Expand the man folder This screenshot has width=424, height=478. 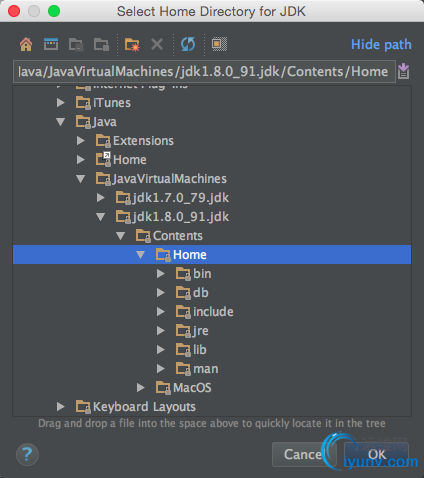pyautogui.click(x=161, y=369)
